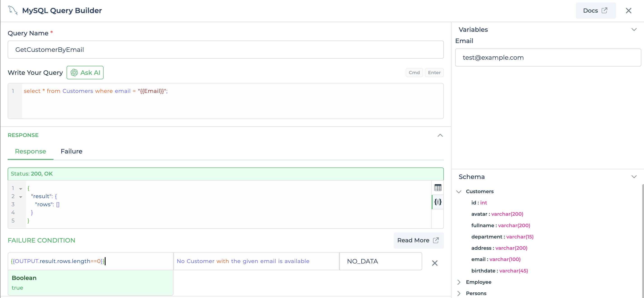Close the MySQL Query Builder dialog
Viewport: 644px width, 298px height.
pos(628,11)
